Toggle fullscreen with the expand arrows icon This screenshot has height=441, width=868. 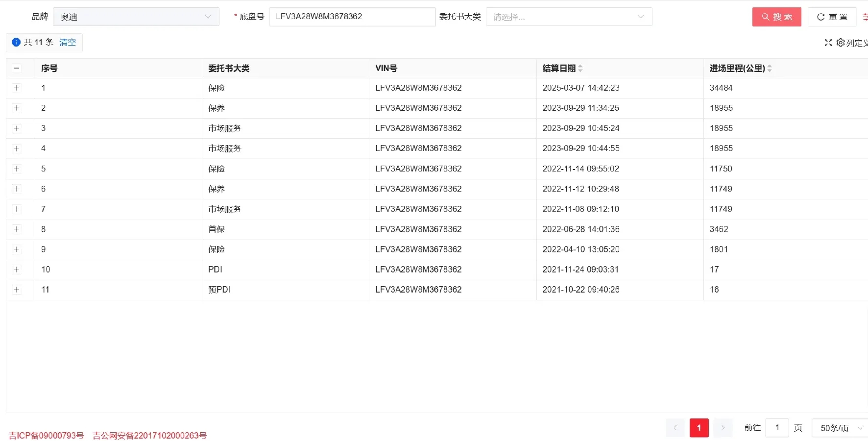[828, 43]
